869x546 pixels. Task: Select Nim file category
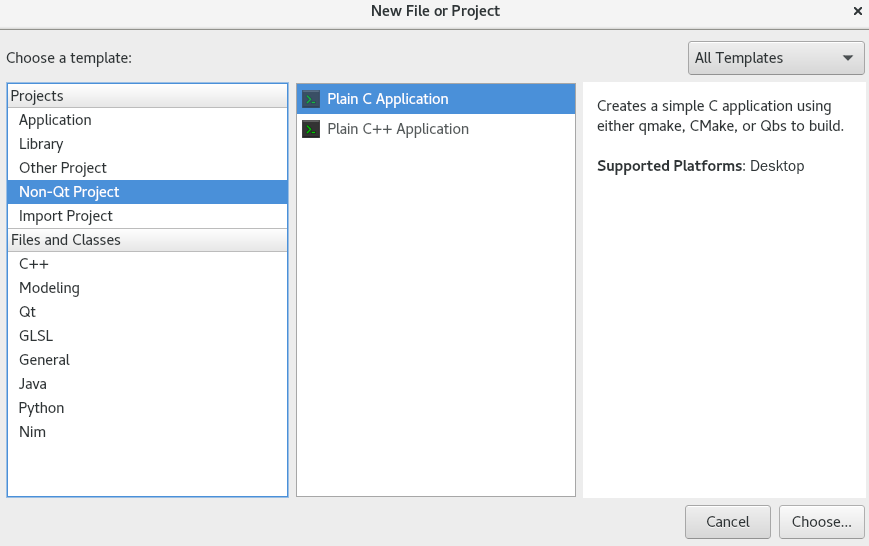coord(147,432)
